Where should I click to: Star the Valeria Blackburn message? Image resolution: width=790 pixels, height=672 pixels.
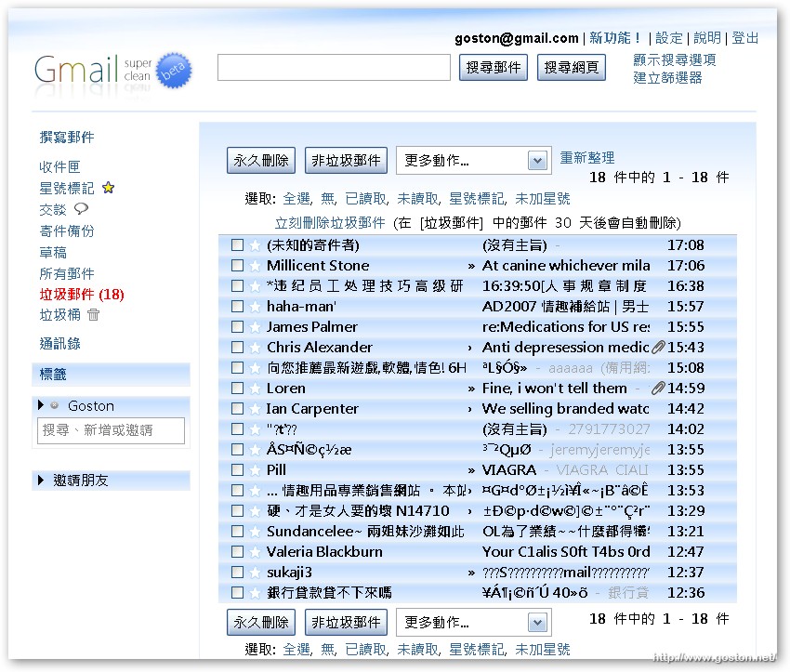coord(255,551)
